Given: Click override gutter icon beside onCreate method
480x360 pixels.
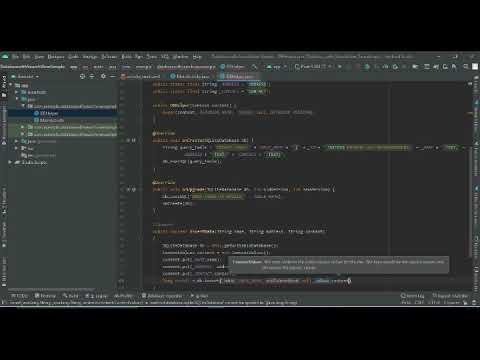Looking at the screenshot, I should [131, 141].
